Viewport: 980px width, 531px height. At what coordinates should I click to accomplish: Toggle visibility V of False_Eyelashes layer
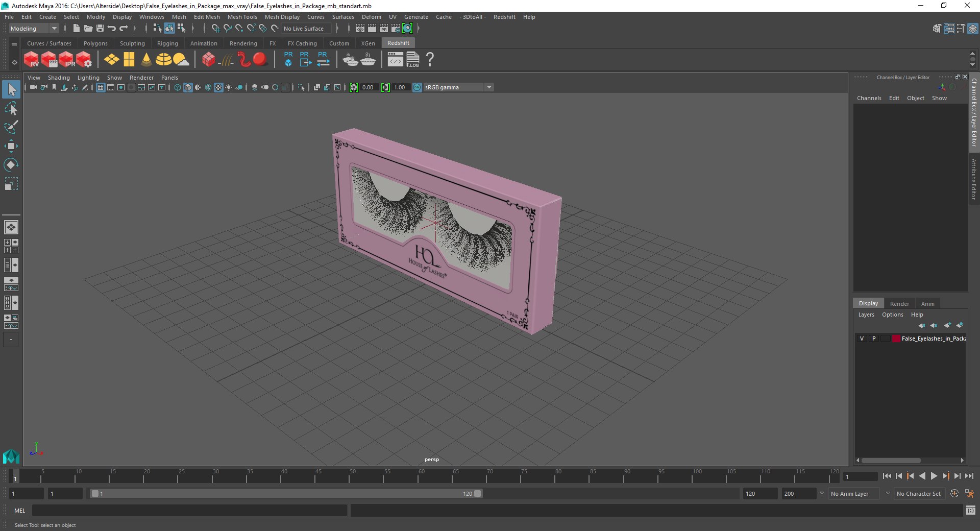[862, 339]
